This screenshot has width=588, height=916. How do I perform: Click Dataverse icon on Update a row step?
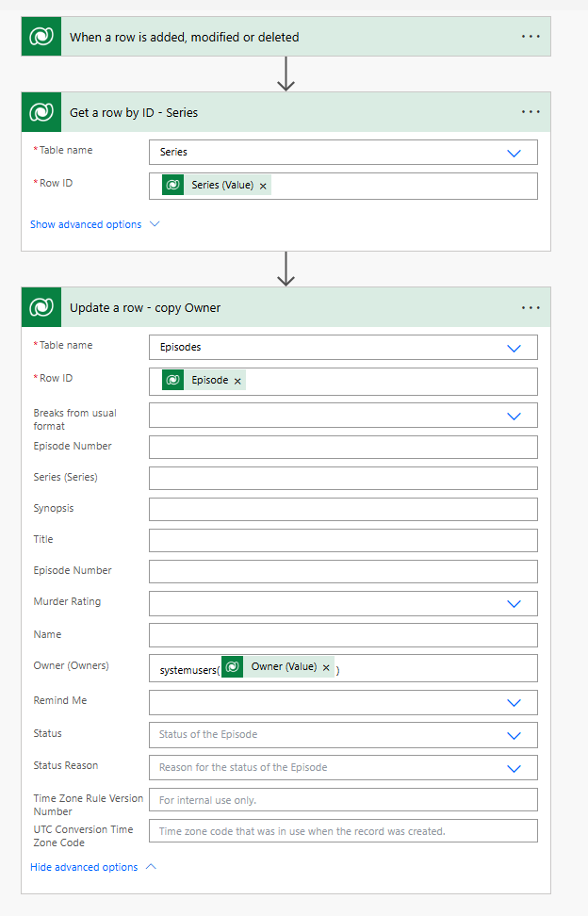coord(41,306)
